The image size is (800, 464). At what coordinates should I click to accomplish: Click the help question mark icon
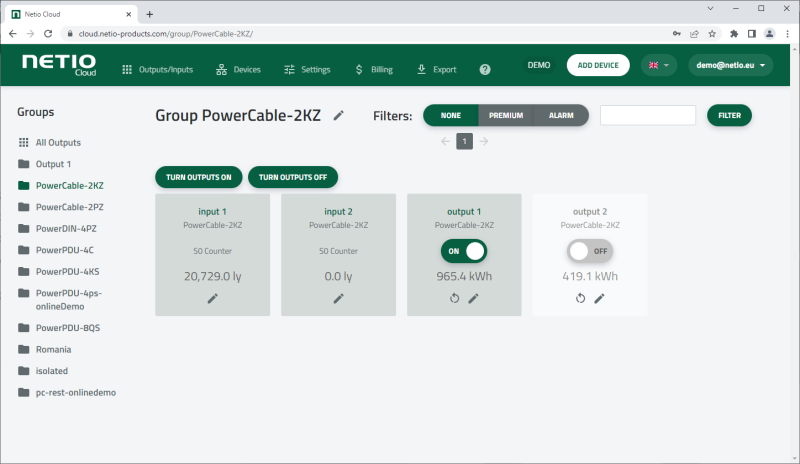(x=485, y=70)
